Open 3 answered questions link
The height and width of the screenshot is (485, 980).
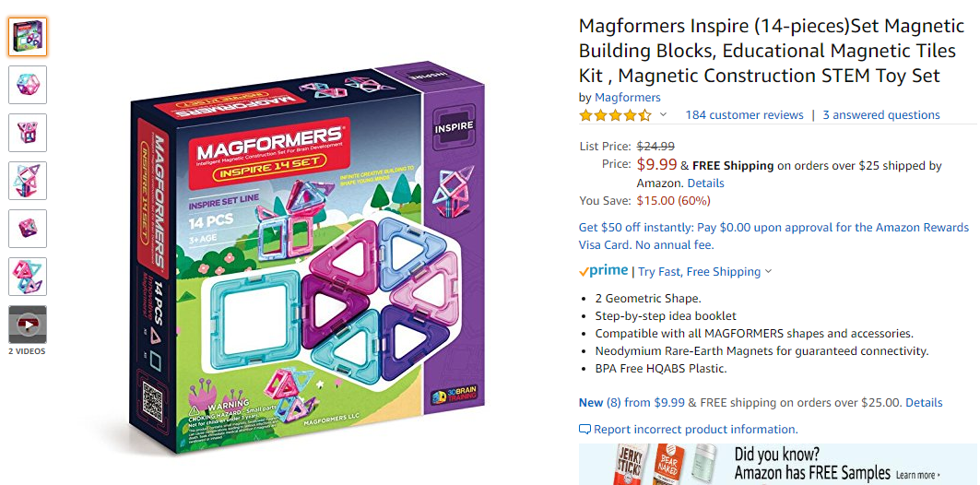pos(881,115)
